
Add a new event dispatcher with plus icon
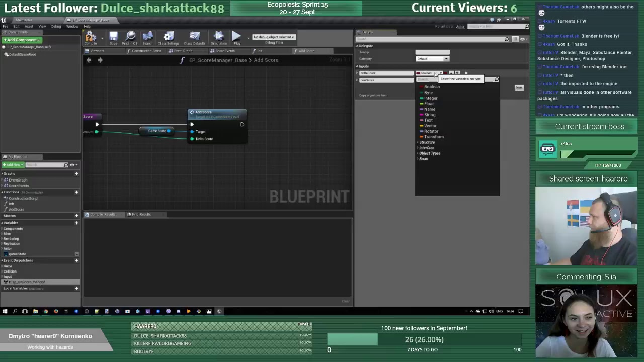click(76, 260)
